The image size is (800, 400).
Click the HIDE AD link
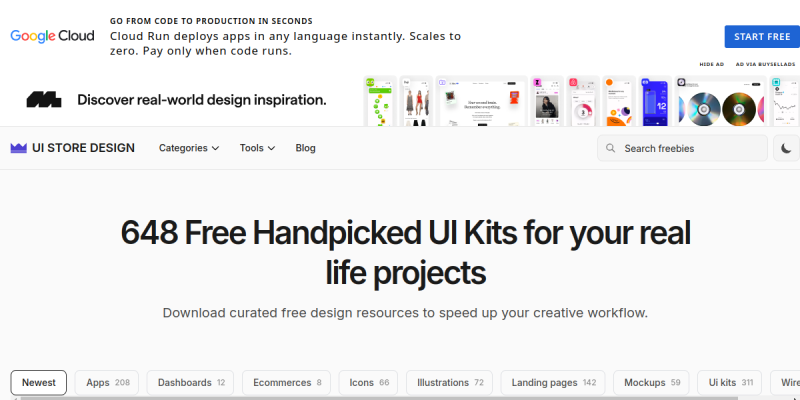coord(711,64)
